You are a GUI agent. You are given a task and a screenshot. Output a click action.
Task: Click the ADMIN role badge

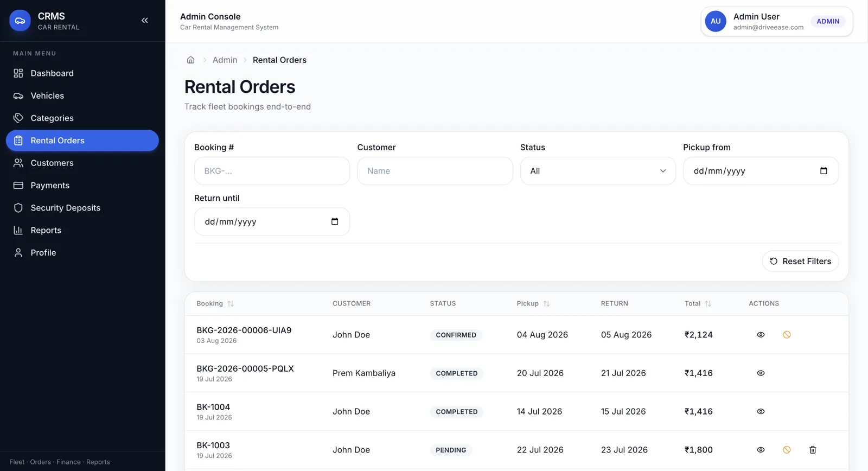[x=828, y=21]
